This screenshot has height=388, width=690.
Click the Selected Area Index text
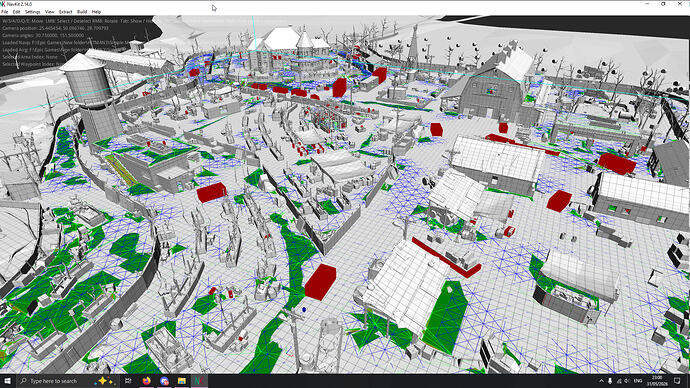pos(30,57)
